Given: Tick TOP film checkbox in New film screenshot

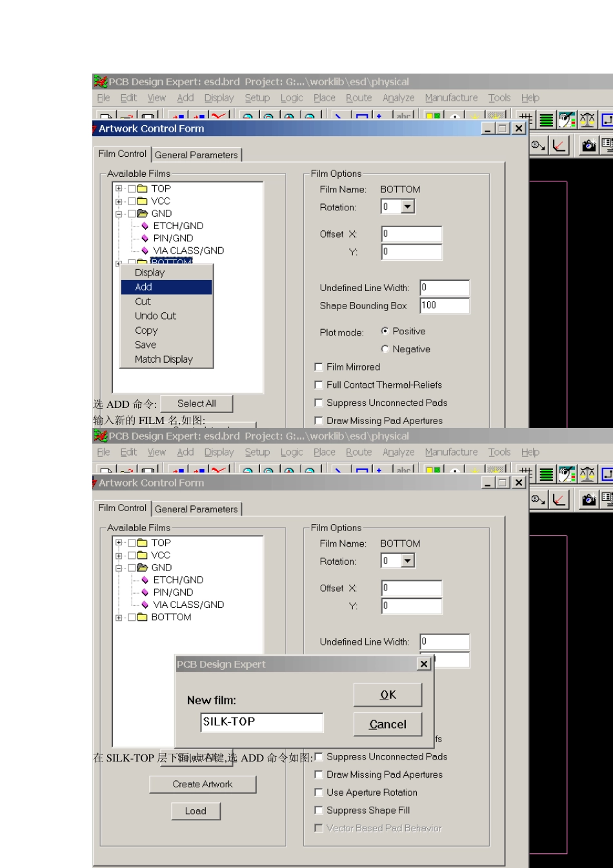Looking at the screenshot, I should (132, 543).
